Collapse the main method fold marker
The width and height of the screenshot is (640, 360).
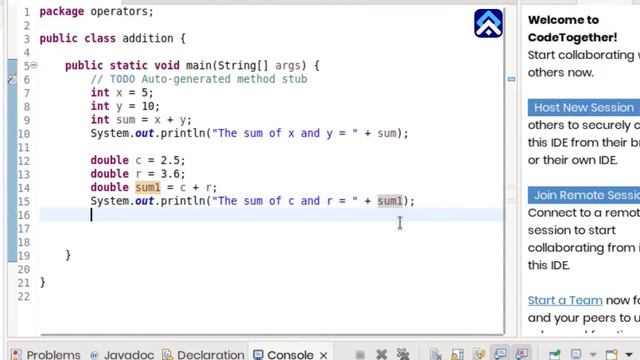click(x=34, y=65)
